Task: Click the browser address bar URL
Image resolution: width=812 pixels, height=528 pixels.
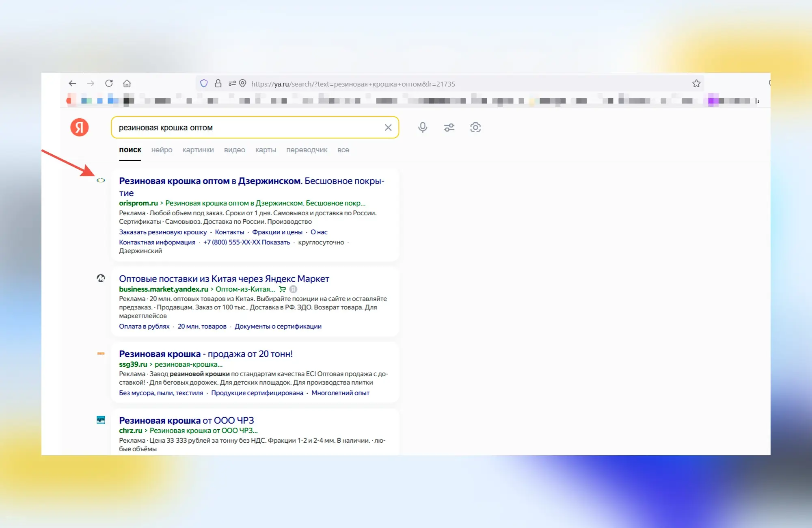Action: click(353, 84)
